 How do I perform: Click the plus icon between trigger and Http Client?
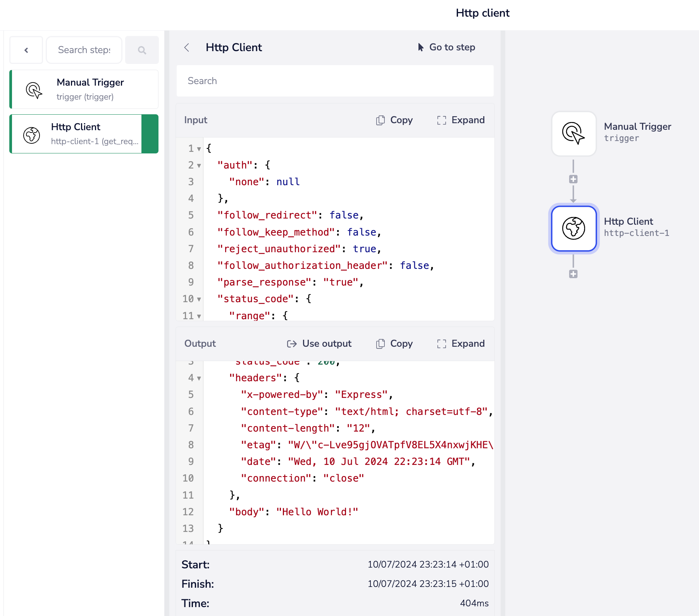tap(573, 179)
